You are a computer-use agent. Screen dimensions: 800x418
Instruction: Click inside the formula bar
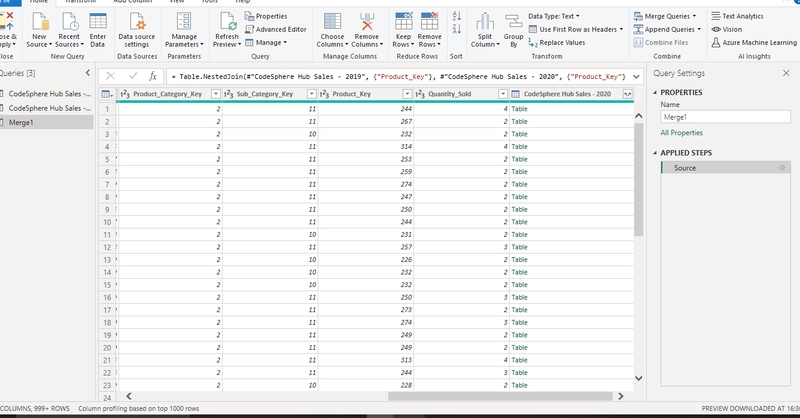(x=398, y=77)
